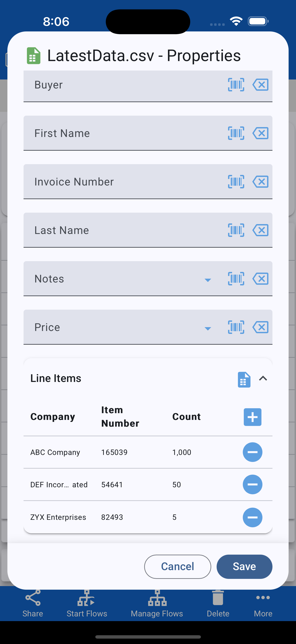Screen dimensions: 296x644
Task: Tap the green CSV file icon
Action: click(x=34, y=55)
